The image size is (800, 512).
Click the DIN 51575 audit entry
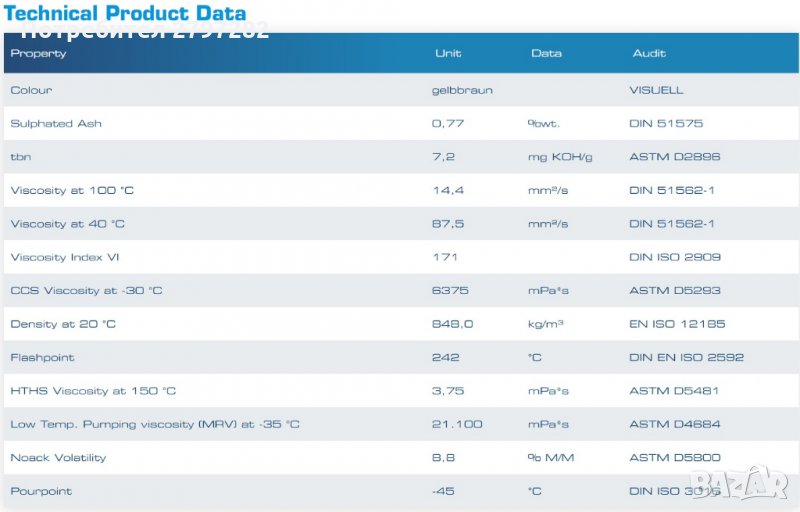[666, 124]
